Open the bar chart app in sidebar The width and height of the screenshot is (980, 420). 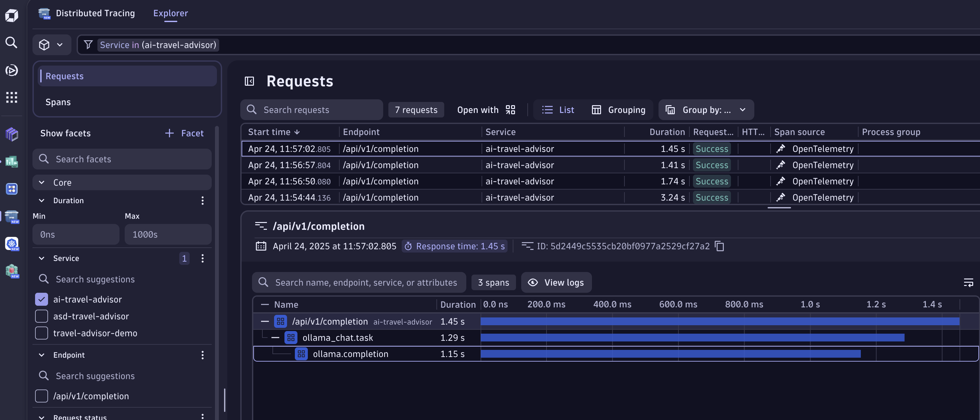12,161
